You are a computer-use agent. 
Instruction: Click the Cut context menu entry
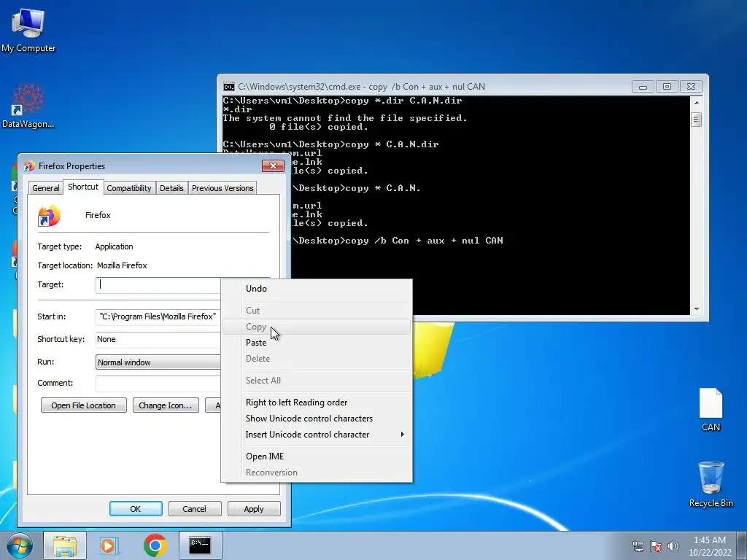(x=317, y=311)
